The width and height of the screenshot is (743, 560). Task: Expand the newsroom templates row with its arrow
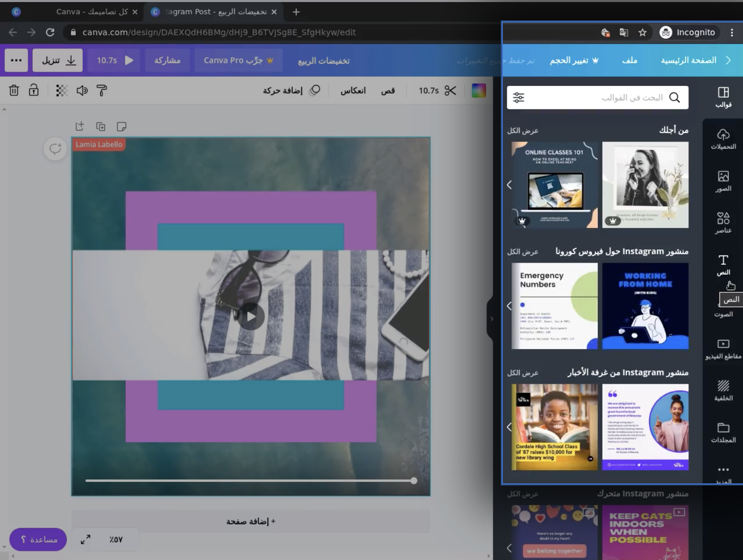[x=509, y=427]
